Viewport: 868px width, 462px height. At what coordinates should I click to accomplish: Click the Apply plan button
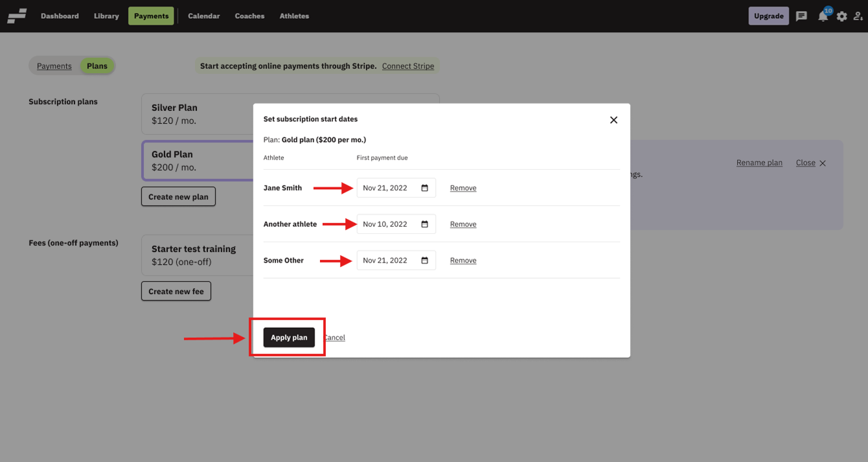(289, 338)
